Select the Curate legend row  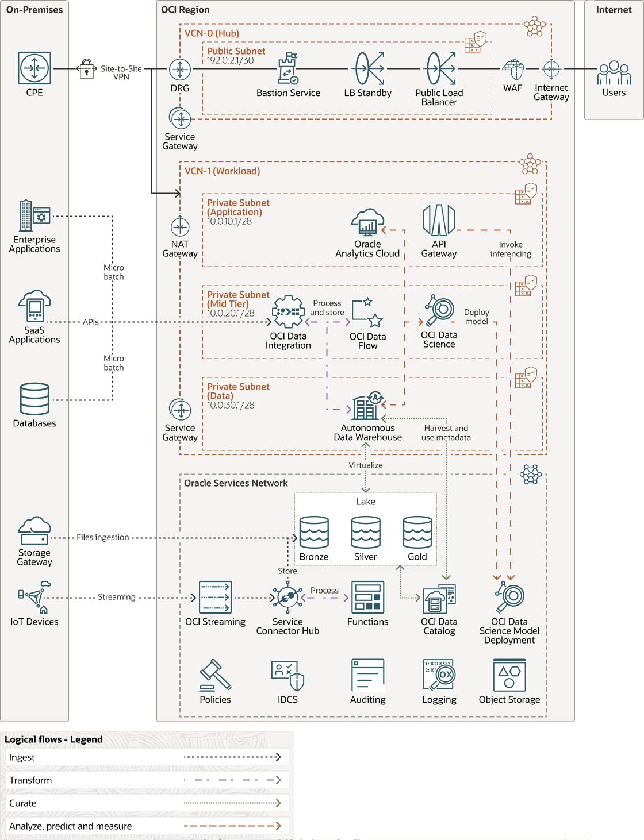tap(147, 803)
